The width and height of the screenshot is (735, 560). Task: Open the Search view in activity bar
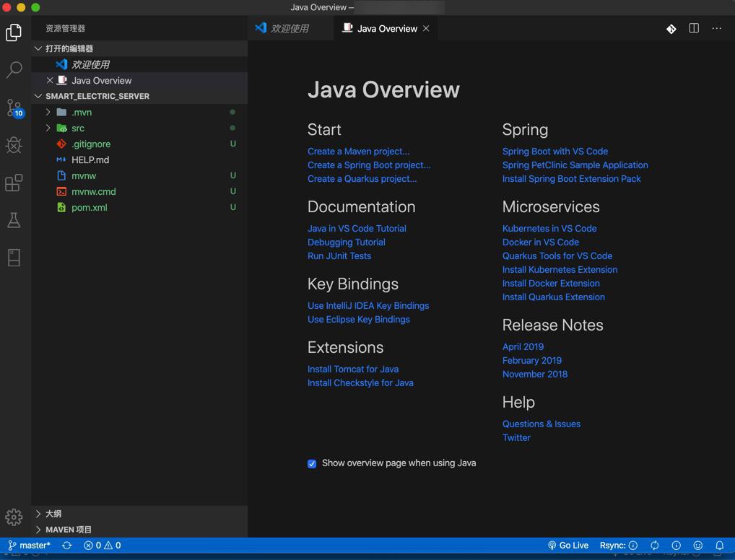click(x=14, y=70)
